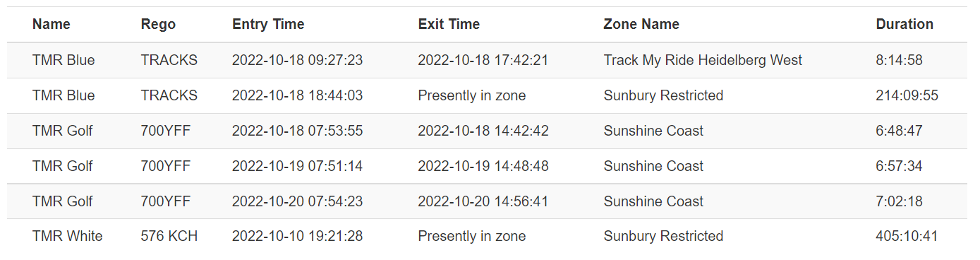Select the TMR White name cell

pyautogui.click(x=67, y=236)
